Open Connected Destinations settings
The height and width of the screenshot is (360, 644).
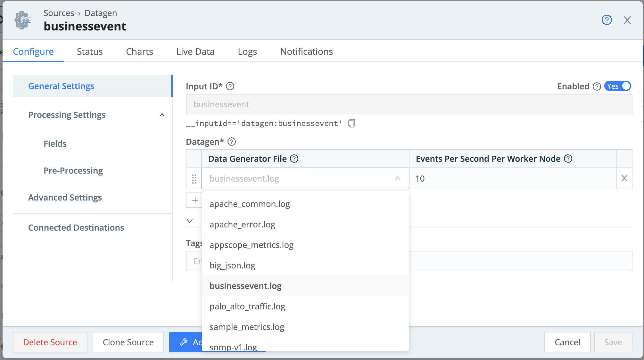pos(76,227)
